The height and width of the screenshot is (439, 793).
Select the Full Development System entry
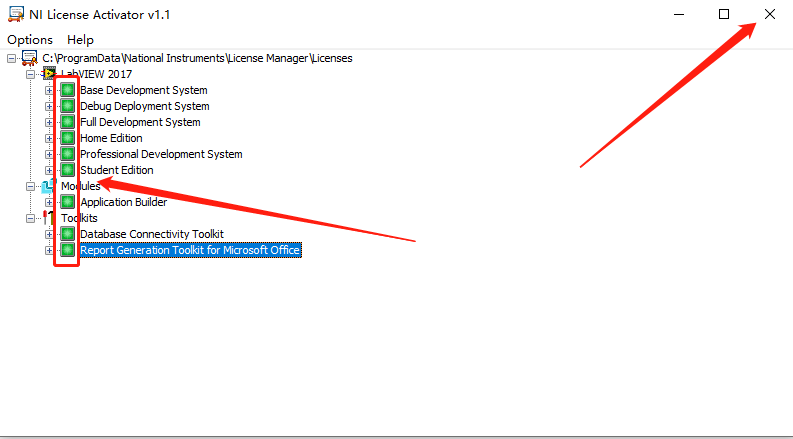140,122
